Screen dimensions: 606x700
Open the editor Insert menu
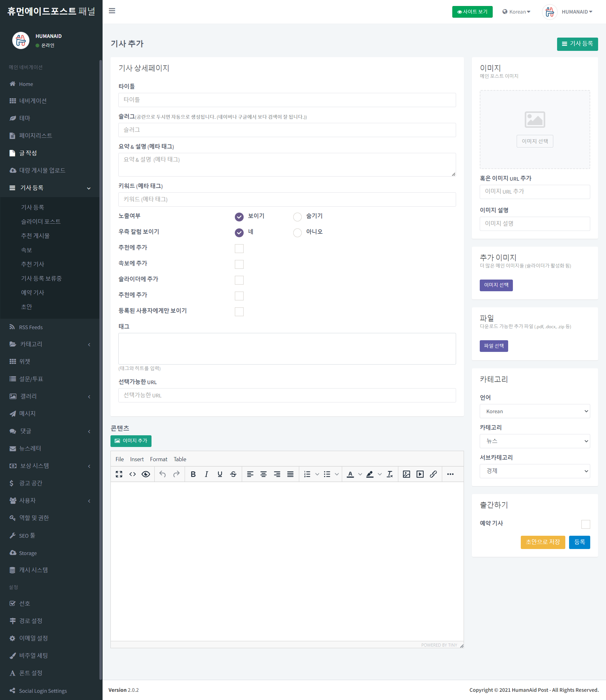click(137, 459)
